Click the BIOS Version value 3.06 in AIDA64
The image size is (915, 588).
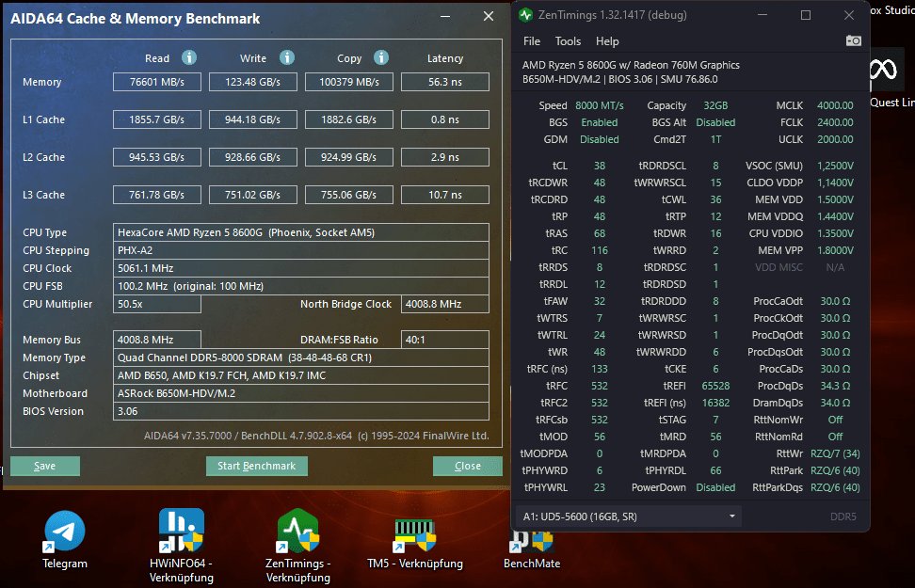click(x=301, y=411)
